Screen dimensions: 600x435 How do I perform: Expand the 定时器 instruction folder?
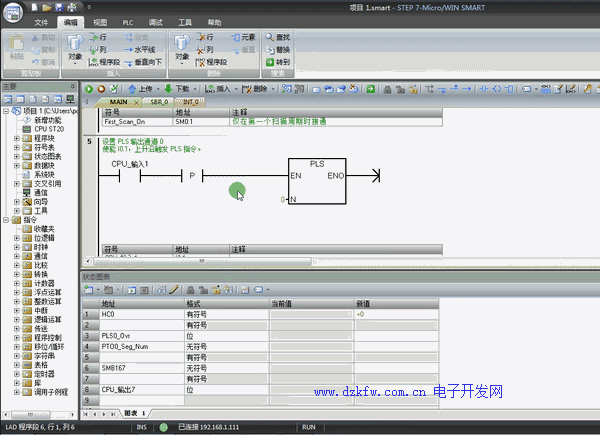(16, 374)
